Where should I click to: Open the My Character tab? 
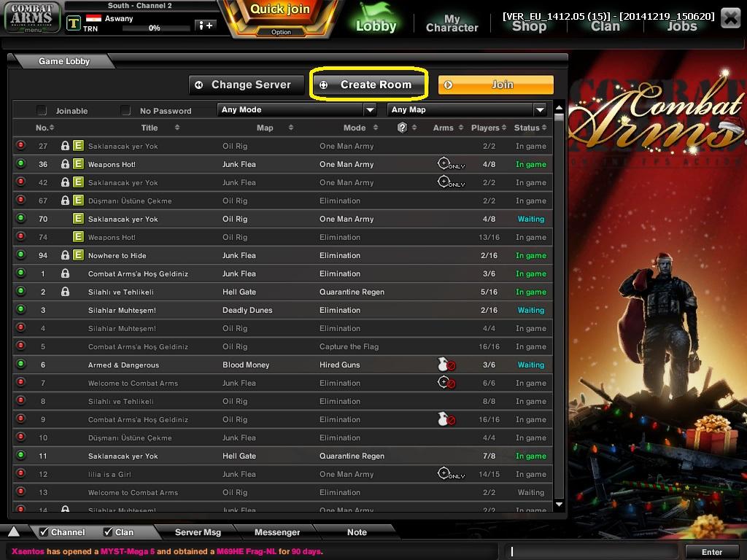(452, 23)
